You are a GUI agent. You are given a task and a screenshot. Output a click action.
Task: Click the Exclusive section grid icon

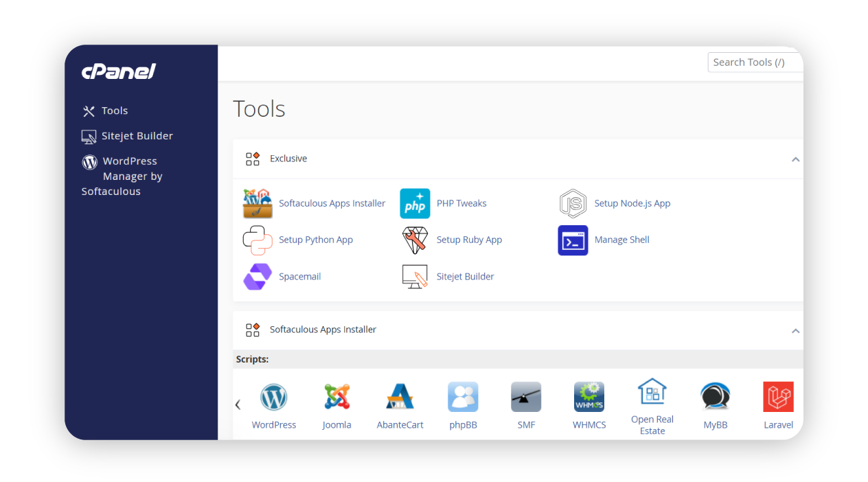coord(253,159)
